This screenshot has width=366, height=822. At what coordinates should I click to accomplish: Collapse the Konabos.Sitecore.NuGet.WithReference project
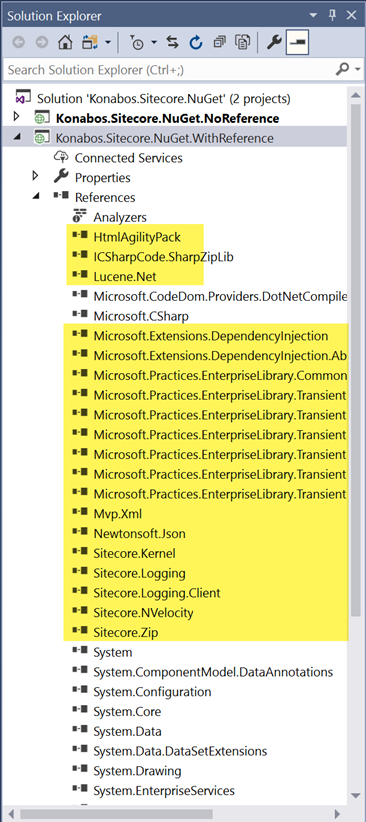(x=16, y=137)
